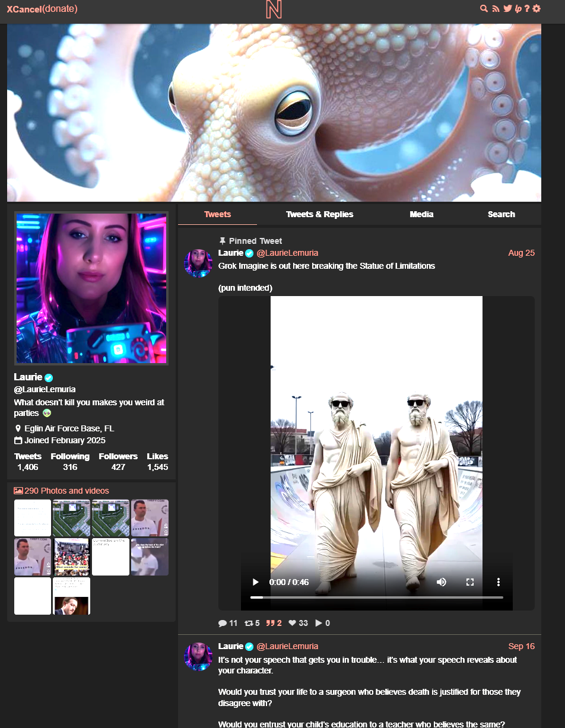The height and width of the screenshot is (728, 565).
Task: Click the Laurie name on pinned tweet
Action: pyautogui.click(x=231, y=253)
